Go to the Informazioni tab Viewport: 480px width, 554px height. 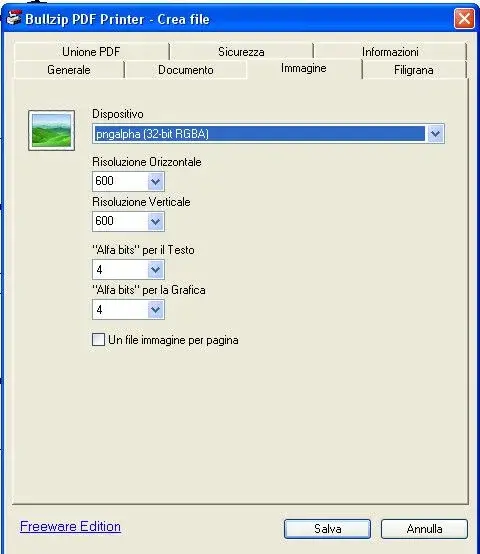pyautogui.click(x=390, y=52)
